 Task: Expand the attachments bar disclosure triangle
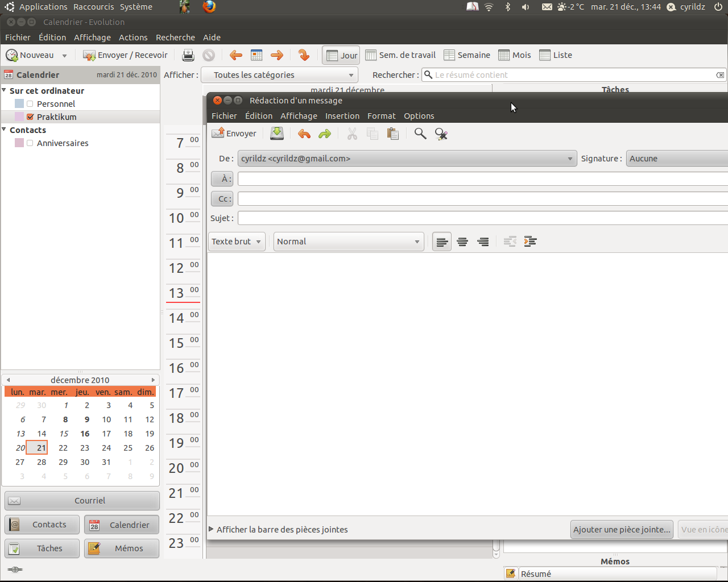click(211, 529)
